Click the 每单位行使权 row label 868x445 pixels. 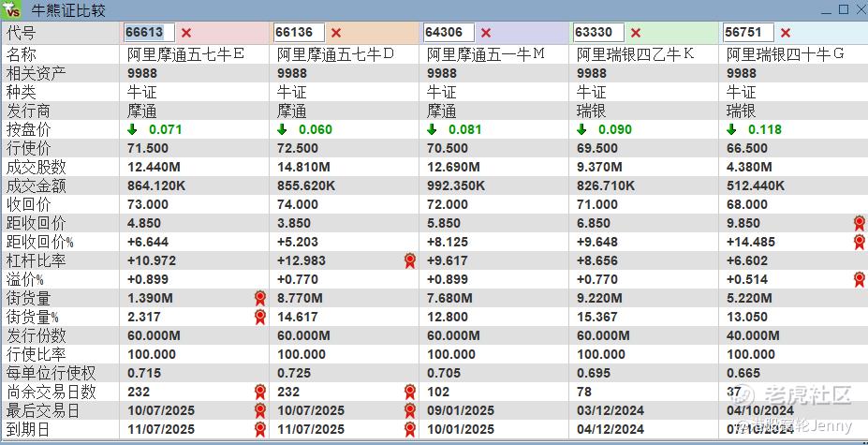51,373
